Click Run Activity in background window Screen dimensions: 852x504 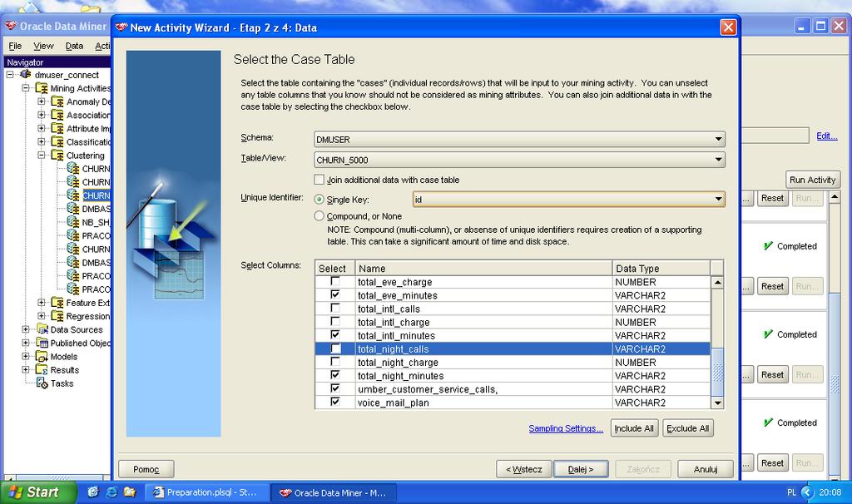812,179
